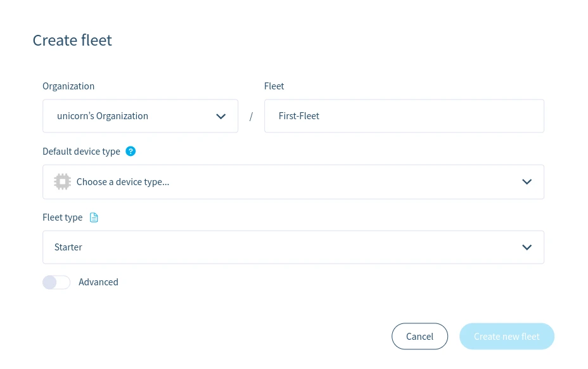Screen dimensions: 588x369
Task: Click the Organization field label
Action: point(68,86)
